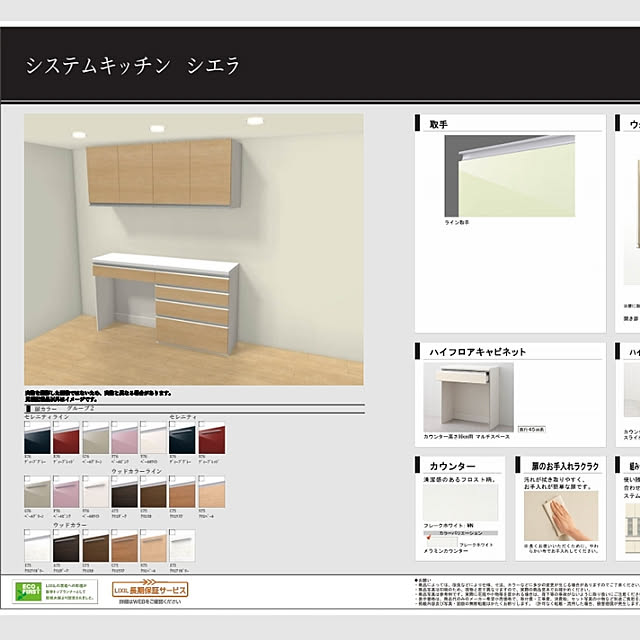Click the マルチスペース caption under cabinet photo
This screenshot has width=640, height=640.
pyautogui.click(x=467, y=437)
